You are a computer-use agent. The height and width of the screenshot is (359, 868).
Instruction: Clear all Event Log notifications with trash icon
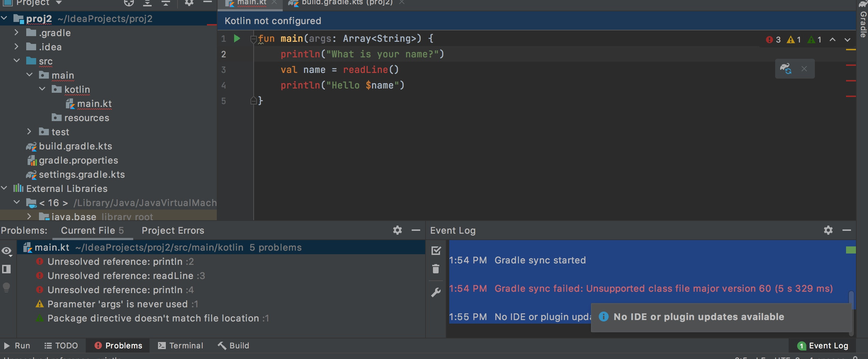coord(436,269)
